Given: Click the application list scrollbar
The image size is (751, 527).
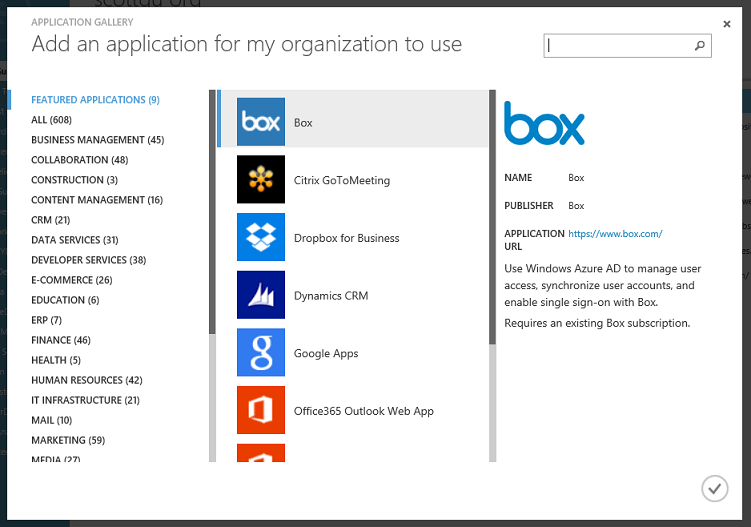Looking at the screenshot, I should 492,215.
